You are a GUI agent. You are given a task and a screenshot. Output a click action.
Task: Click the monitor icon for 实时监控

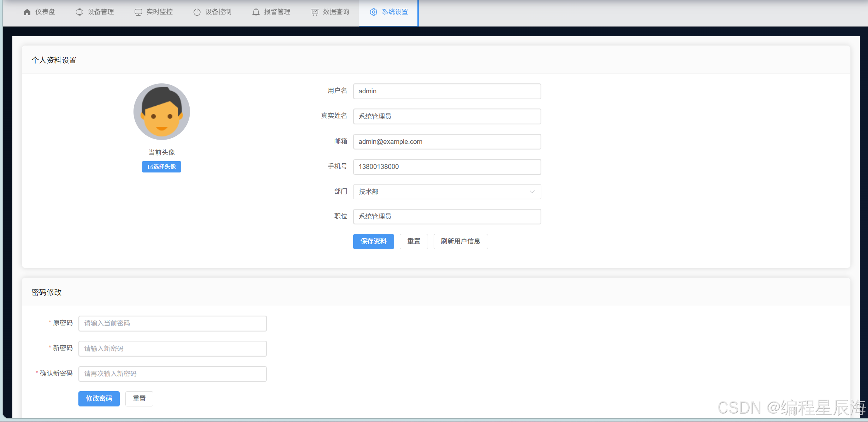[138, 12]
